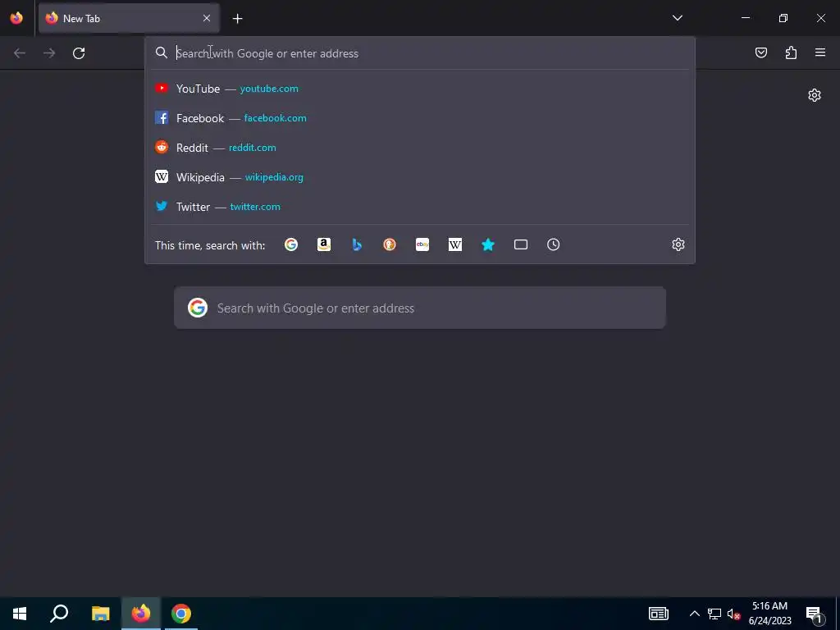Select the Facebook suggestion
The image size is (840, 630).
pos(420,118)
